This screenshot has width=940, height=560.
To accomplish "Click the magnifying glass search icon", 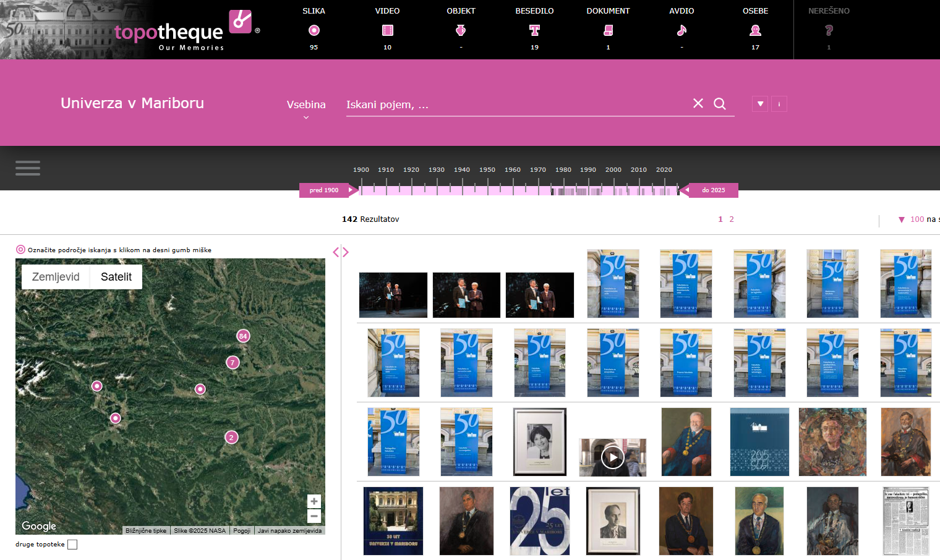I will click(x=720, y=104).
